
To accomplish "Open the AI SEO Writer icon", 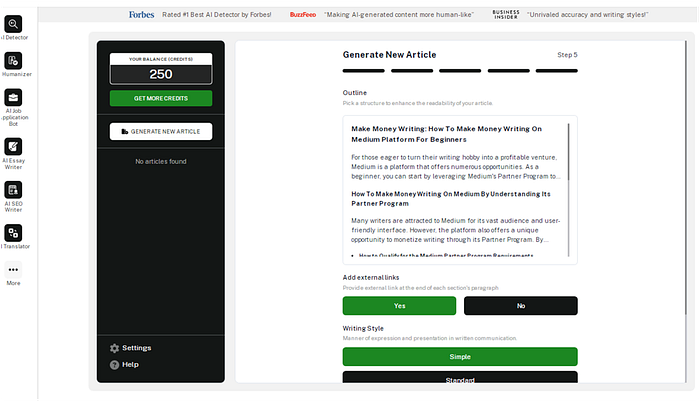I will [13, 190].
